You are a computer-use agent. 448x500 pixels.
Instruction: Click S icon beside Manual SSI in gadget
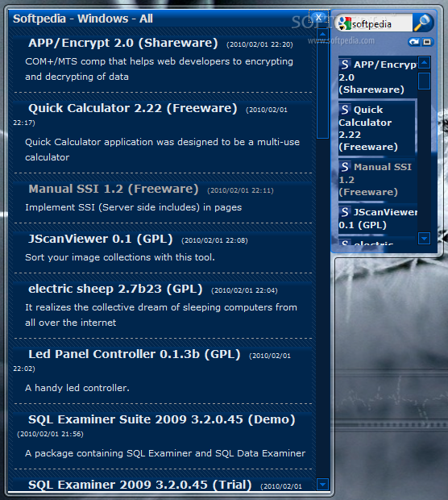345,167
